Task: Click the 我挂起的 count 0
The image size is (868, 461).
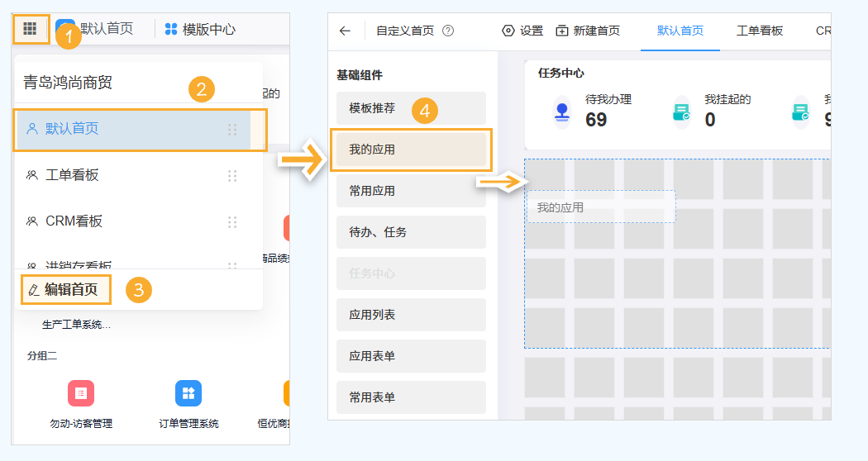Action: [709, 120]
